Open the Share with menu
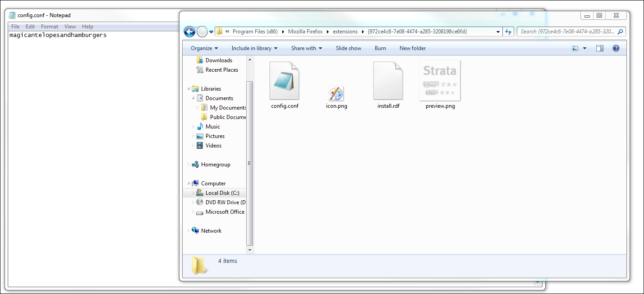644x294 pixels. coord(307,48)
